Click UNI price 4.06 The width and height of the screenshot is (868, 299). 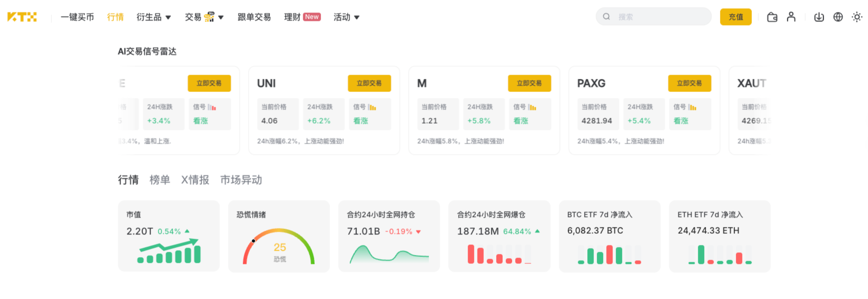[x=269, y=121]
